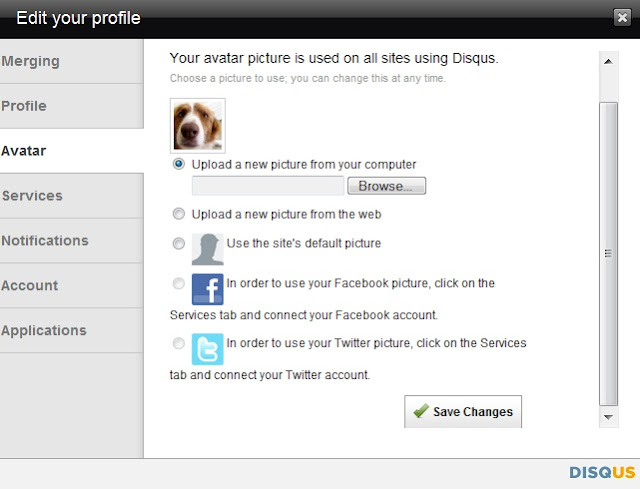This screenshot has width=640, height=489.
Task: Click the dog avatar thumbnail
Action: (x=198, y=125)
